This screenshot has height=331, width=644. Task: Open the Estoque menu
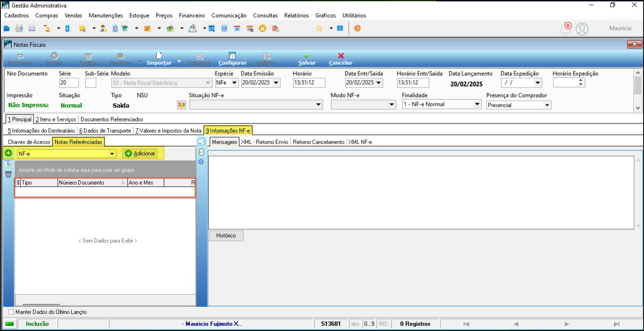139,15
